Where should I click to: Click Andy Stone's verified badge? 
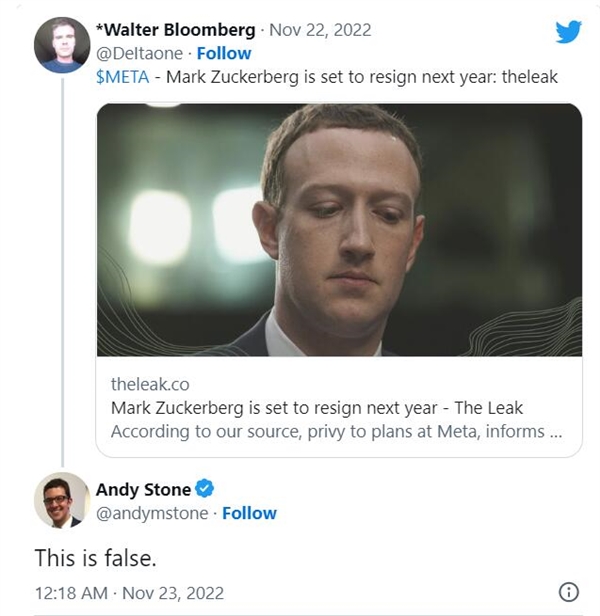click(205, 488)
